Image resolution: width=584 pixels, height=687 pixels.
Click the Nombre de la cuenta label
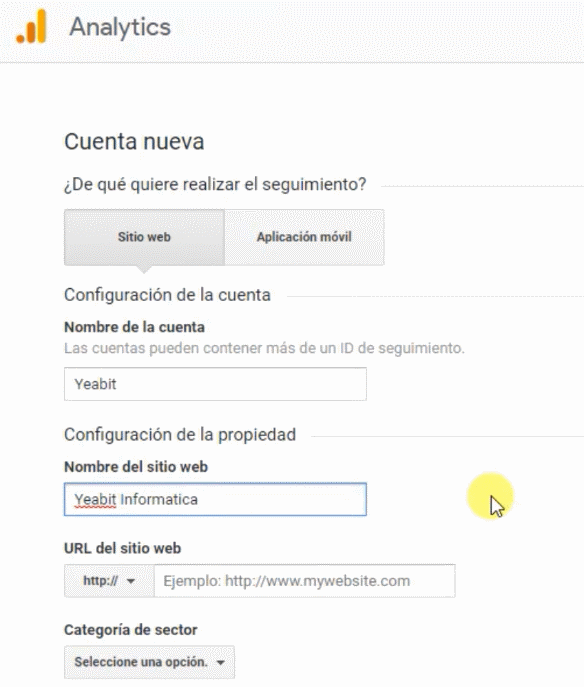[x=134, y=327]
